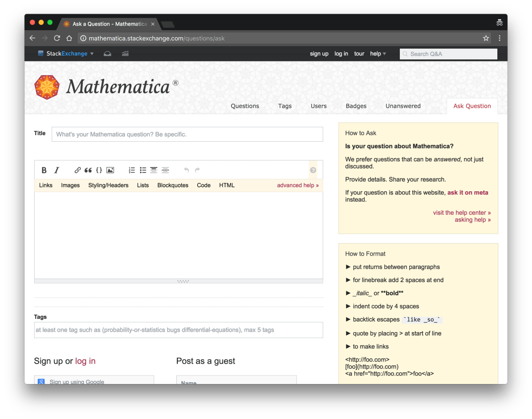Apply Italic formatting in editor toolbar
The image size is (532, 419).
[56, 170]
